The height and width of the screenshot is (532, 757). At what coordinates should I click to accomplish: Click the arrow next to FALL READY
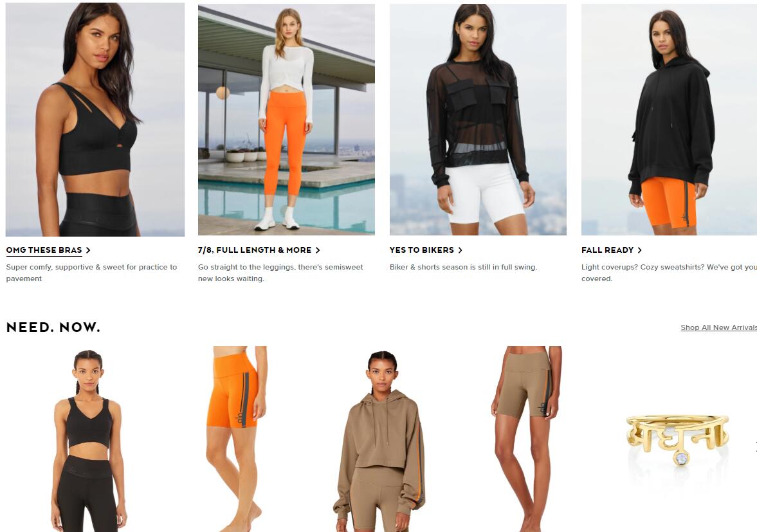[640, 250]
